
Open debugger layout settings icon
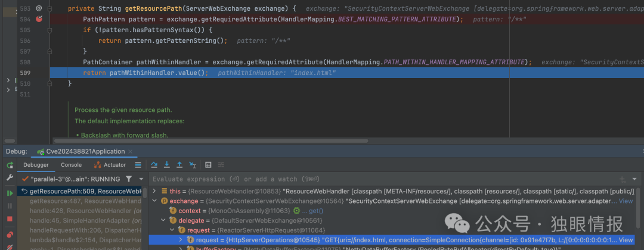[x=138, y=165]
